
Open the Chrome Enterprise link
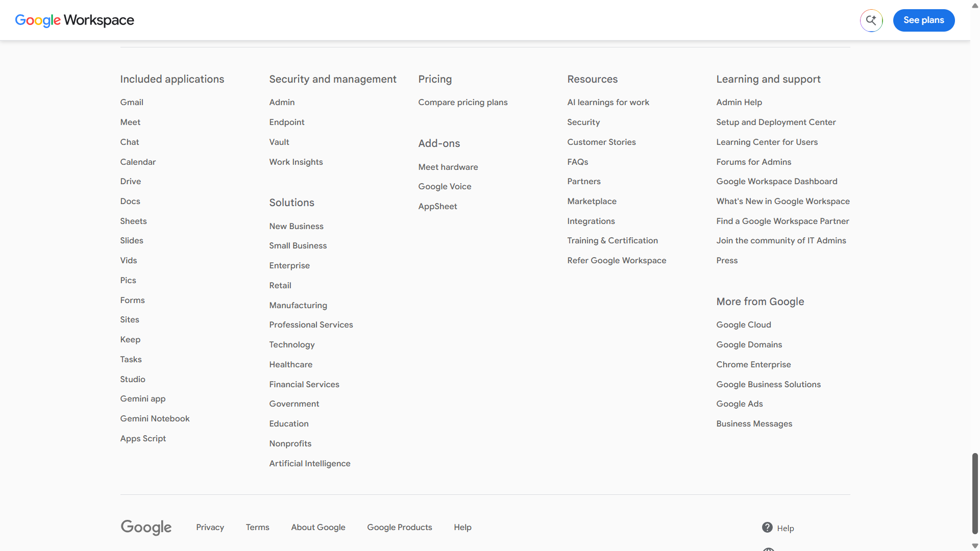(753, 365)
